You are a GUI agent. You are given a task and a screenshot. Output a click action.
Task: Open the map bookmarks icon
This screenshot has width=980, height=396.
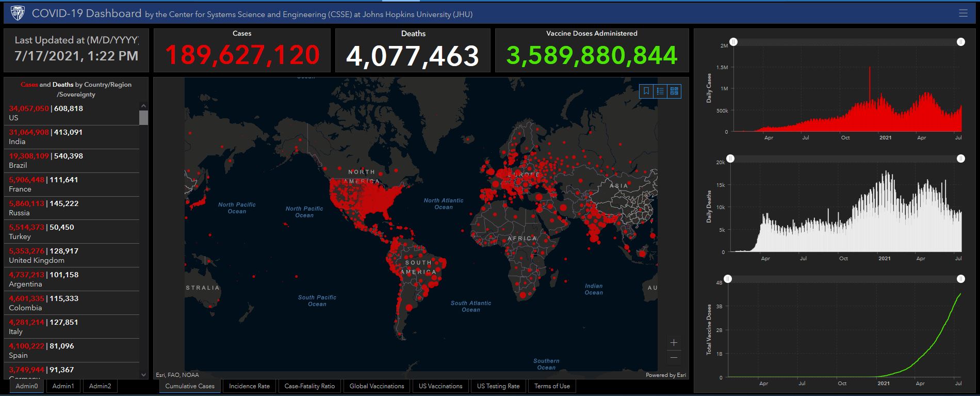tap(646, 91)
